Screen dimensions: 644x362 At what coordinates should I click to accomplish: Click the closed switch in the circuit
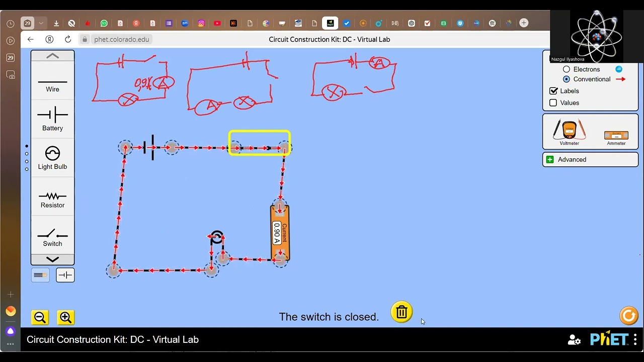260,148
